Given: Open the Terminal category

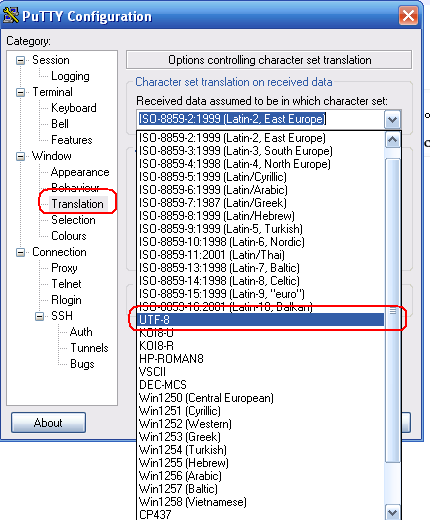Looking at the screenshot, I should (52, 92).
